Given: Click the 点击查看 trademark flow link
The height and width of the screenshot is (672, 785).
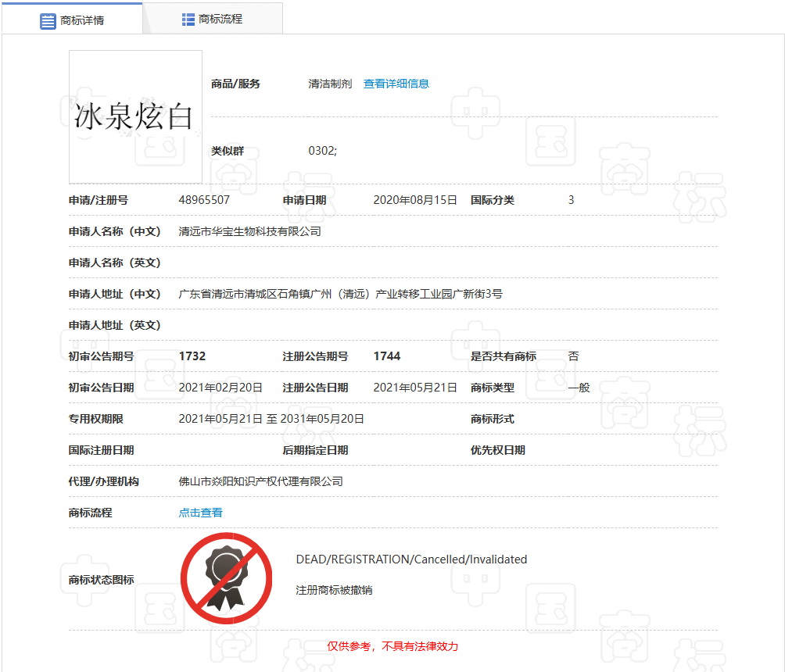Looking at the screenshot, I should coord(200,513).
